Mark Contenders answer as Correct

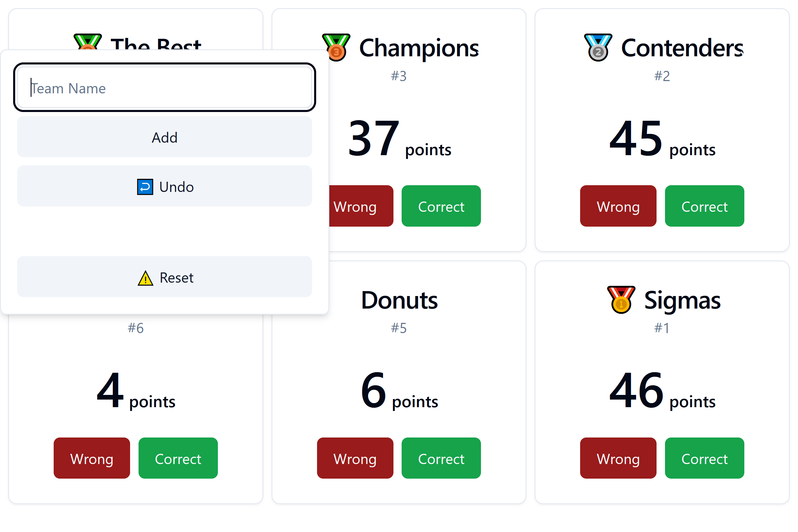coord(704,206)
